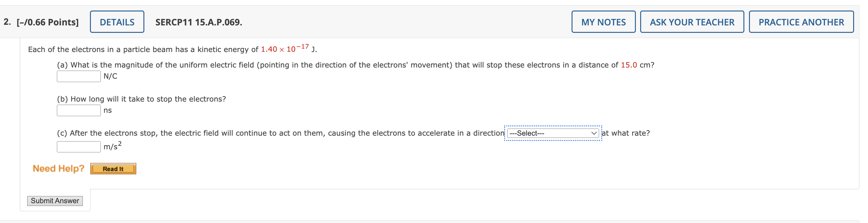Screen dimensions: 868x223
Task: Click the ns unit label
Action: (107, 110)
